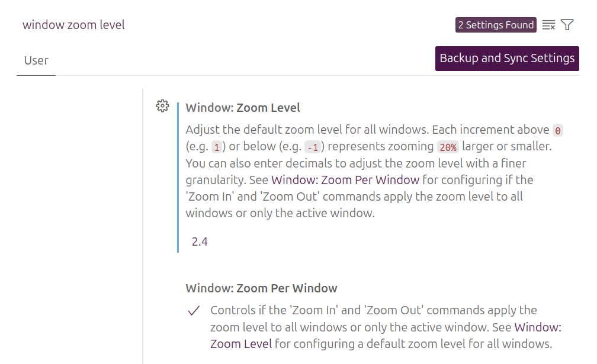Select the Window: Zoom Per Window heading
597x364 pixels.
[x=261, y=288]
